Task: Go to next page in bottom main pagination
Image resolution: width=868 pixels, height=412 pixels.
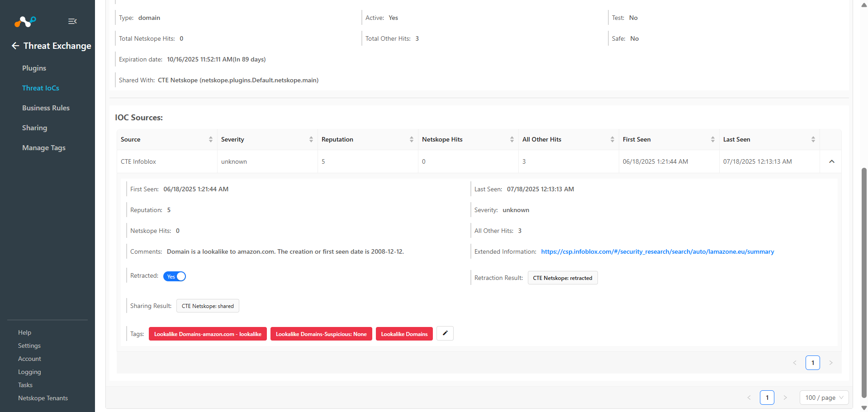Action: coord(785,398)
